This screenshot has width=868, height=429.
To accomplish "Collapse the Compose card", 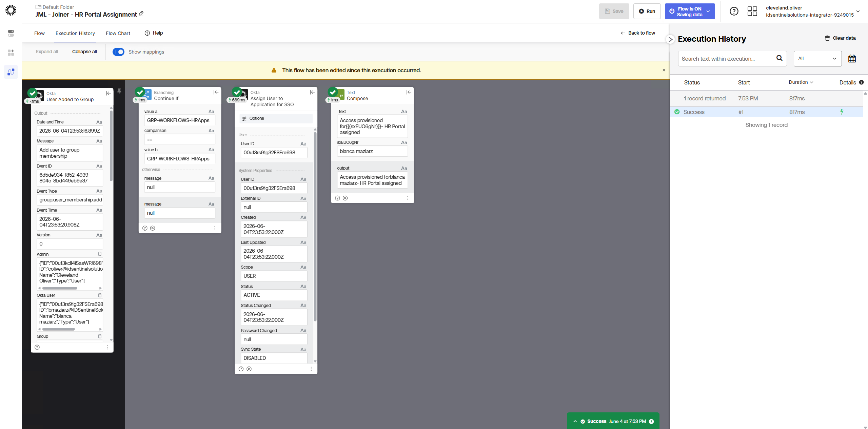I will pos(409,92).
